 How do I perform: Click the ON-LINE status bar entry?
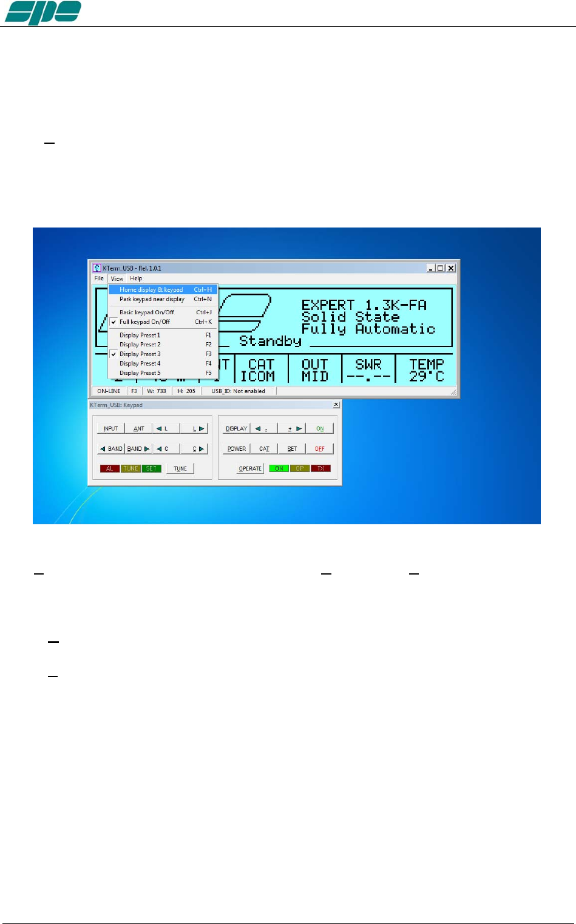coord(109,391)
